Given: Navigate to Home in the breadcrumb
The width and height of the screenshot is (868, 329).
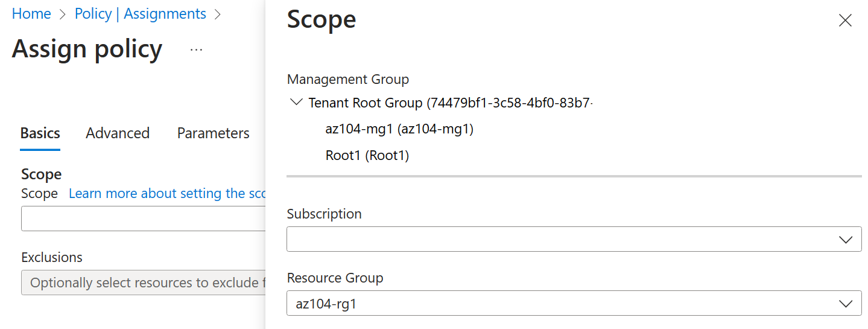Looking at the screenshot, I should [31, 14].
